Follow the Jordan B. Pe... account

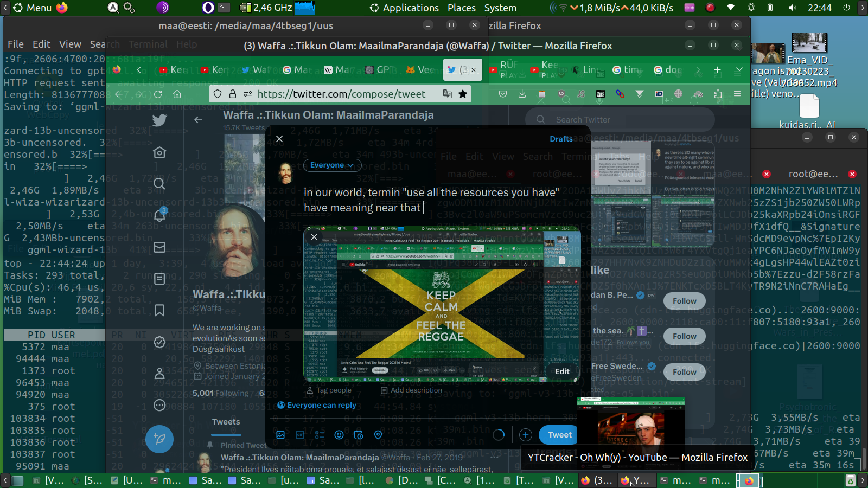click(685, 301)
